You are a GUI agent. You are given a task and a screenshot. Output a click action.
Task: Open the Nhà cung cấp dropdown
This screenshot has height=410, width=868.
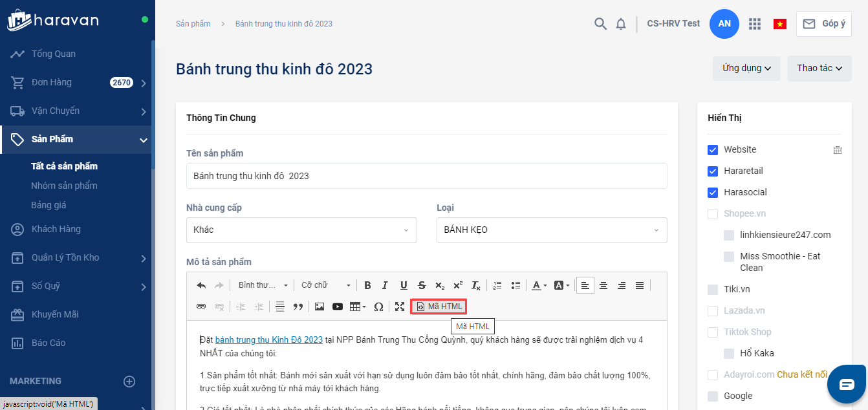pyautogui.click(x=301, y=230)
